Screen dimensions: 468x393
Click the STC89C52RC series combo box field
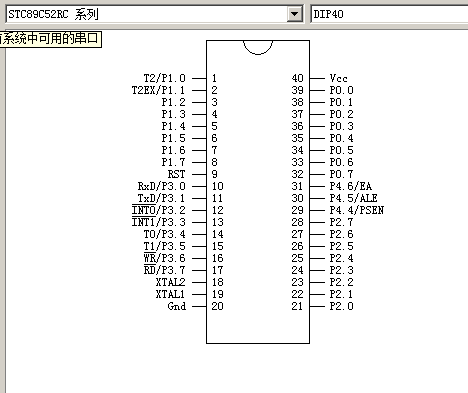tap(154, 14)
